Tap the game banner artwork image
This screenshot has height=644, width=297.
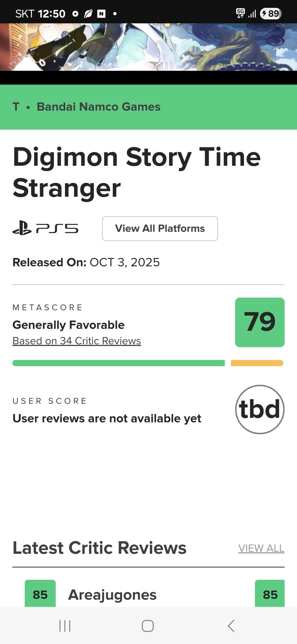[x=148, y=47]
